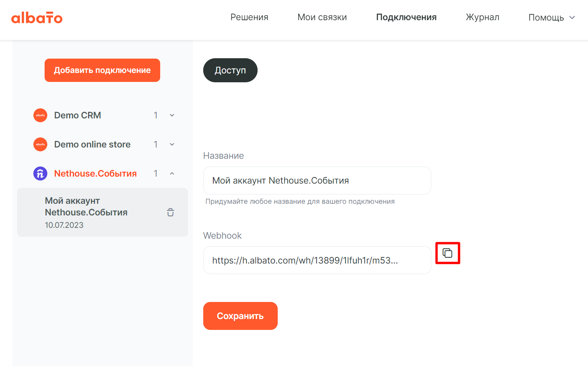Open Мой аккаунт Nethouse.События connection entry
Image resolution: width=588 pixels, height=366 pixels.
click(102, 212)
